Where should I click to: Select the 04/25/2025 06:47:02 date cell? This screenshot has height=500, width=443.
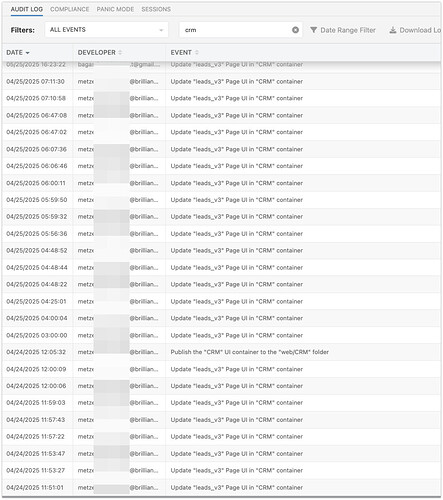[x=36, y=132]
